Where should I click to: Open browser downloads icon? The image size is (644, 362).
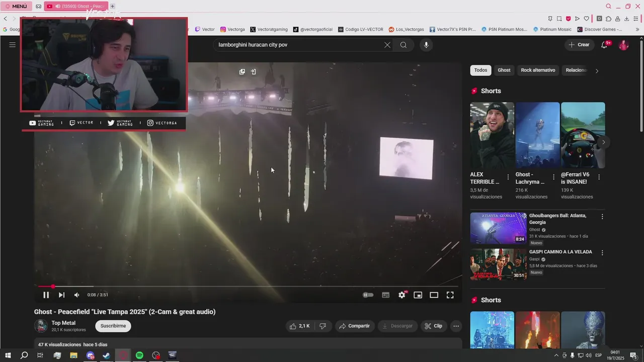pos(626,19)
